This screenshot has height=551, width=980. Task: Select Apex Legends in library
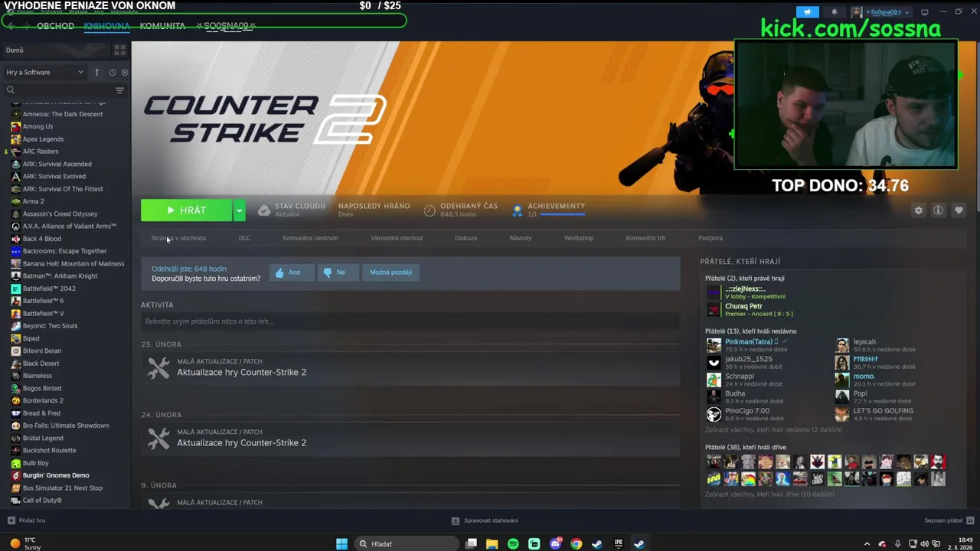point(43,139)
